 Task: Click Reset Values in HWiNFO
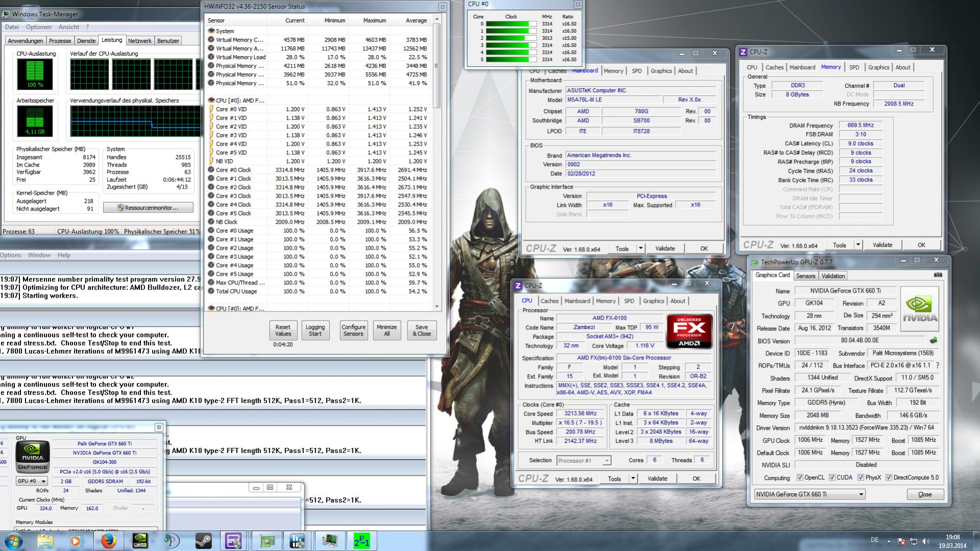point(283,330)
